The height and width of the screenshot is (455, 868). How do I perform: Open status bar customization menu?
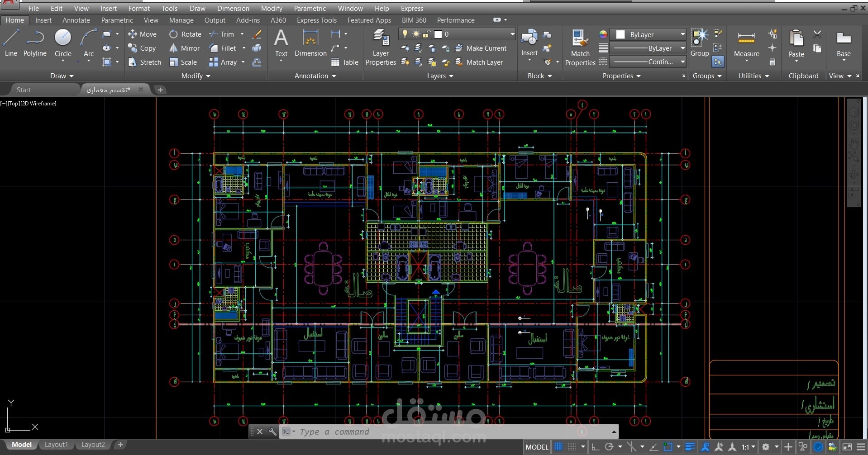point(861,447)
